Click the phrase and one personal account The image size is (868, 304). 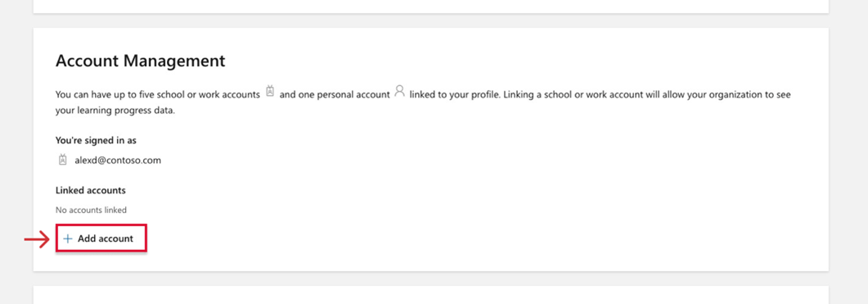click(335, 94)
